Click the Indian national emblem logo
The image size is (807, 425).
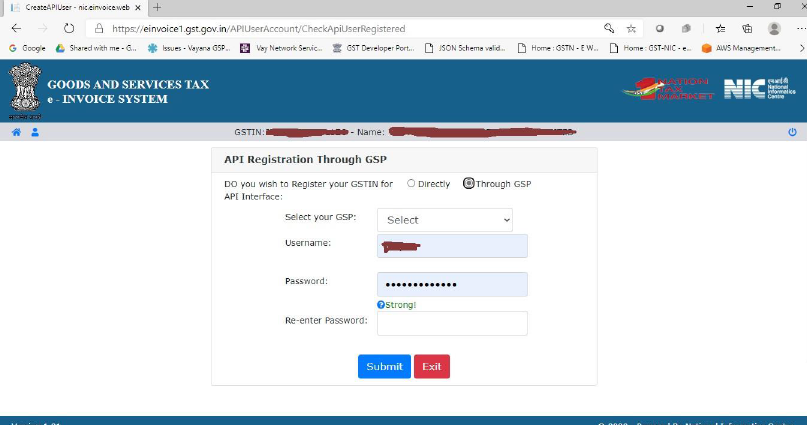[x=22, y=90]
